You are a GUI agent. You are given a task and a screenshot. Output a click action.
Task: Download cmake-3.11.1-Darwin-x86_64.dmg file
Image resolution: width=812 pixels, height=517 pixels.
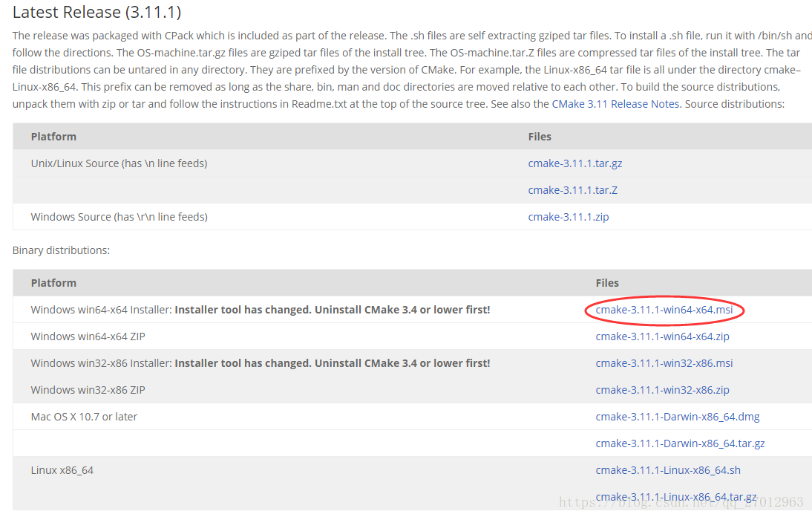click(x=678, y=417)
